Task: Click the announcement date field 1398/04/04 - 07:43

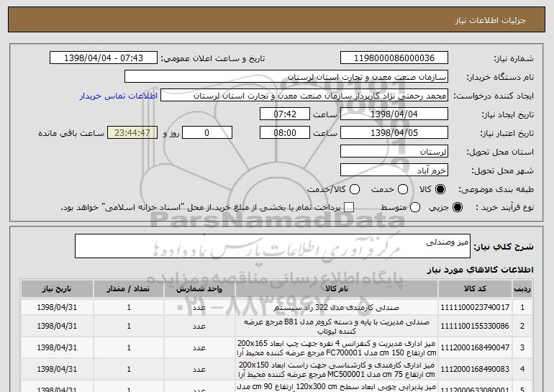Action: pos(104,58)
